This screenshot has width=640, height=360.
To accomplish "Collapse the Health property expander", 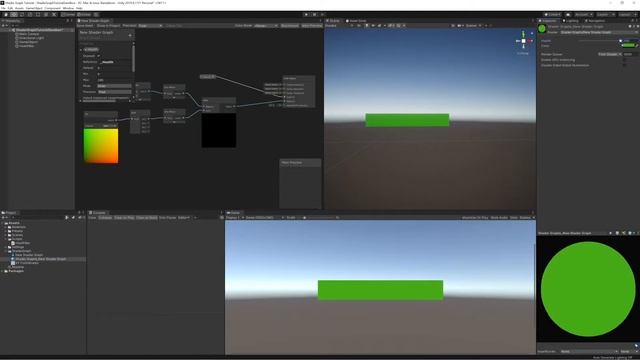I will click(81, 49).
